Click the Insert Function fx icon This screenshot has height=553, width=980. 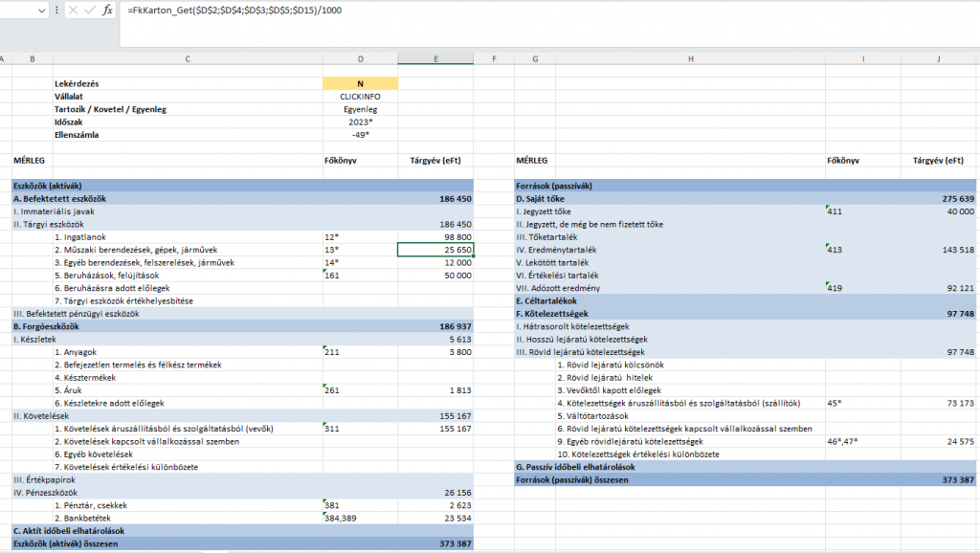coord(107,11)
